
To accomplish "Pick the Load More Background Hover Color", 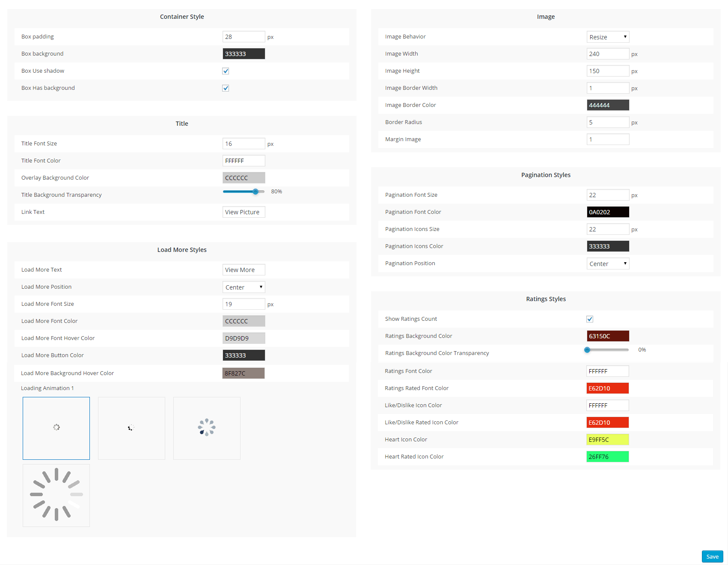I will point(243,373).
